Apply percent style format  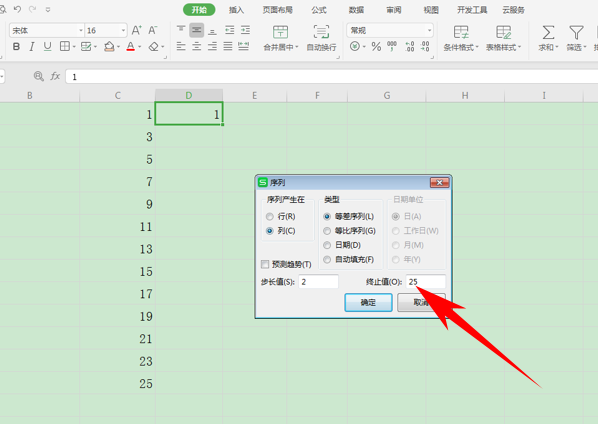point(376,47)
